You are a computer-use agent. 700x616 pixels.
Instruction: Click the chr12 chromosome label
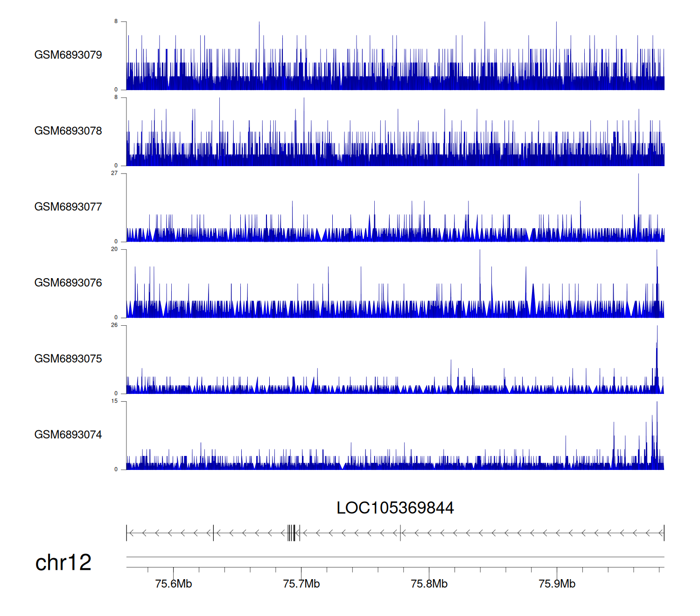tap(63, 563)
